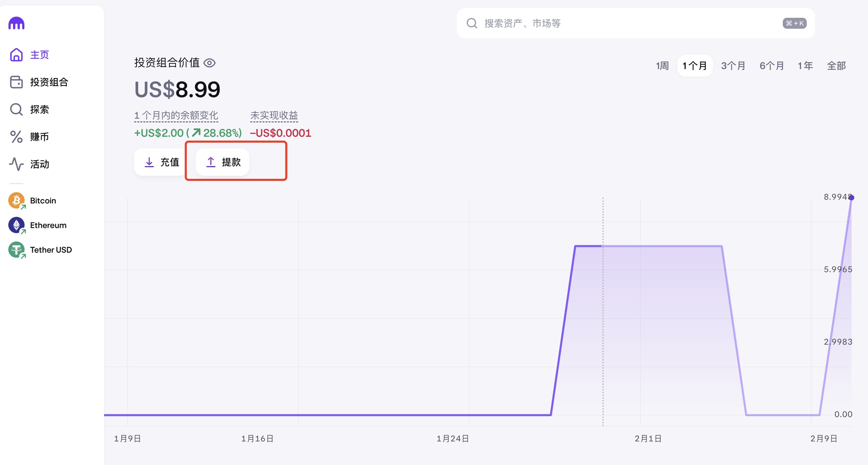The height and width of the screenshot is (465, 868).
Task: Click the Kraken logo icon
Action: [16, 23]
